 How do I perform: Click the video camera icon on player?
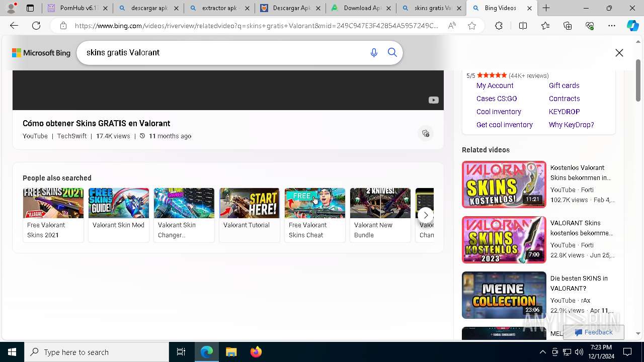click(x=433, y=100)
